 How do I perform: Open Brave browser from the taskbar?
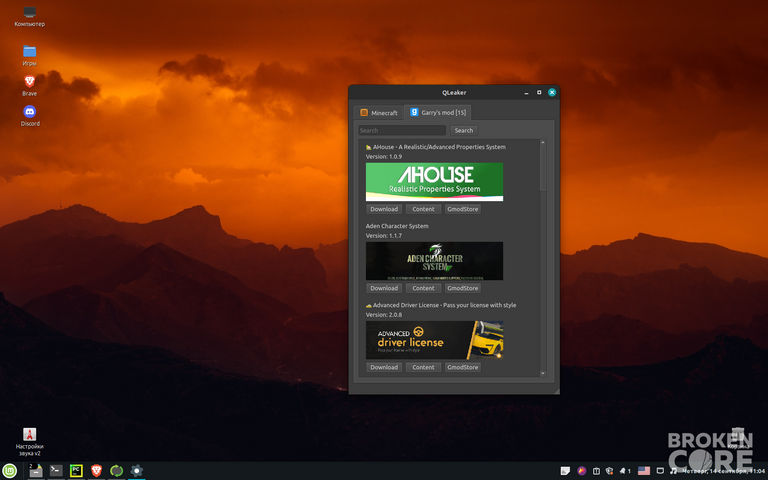[96, 471]
